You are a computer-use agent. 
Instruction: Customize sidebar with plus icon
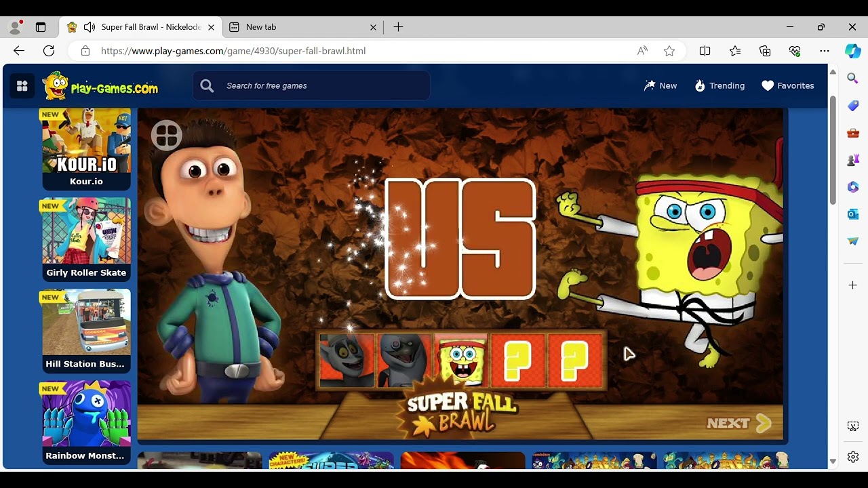pos(853,285)
